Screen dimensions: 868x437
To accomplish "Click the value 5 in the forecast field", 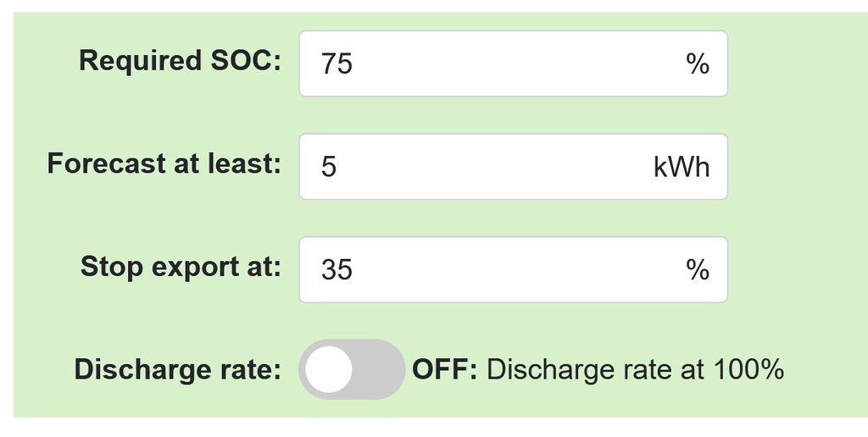I will (x=329, y=167).
